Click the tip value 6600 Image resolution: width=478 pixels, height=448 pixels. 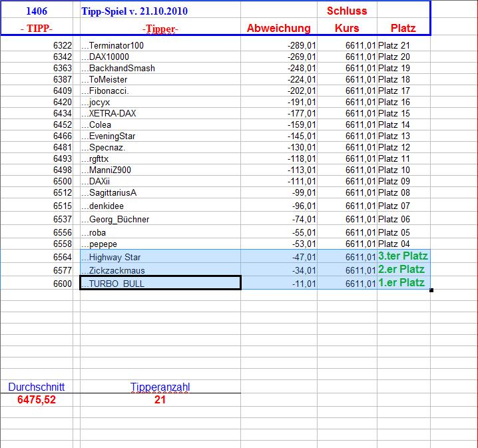coord(63,284)
